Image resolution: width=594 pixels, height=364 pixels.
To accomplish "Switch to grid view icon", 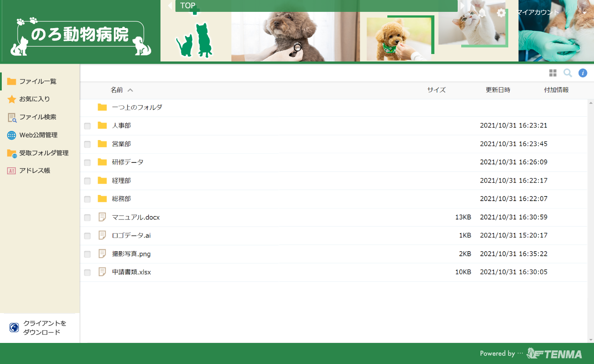I will 553,73.
